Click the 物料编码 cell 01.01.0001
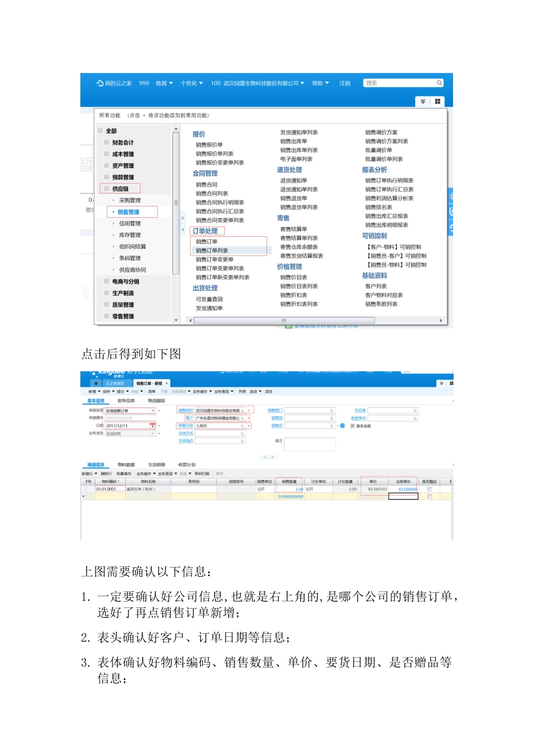534x756 pixels. coord(110,489)
